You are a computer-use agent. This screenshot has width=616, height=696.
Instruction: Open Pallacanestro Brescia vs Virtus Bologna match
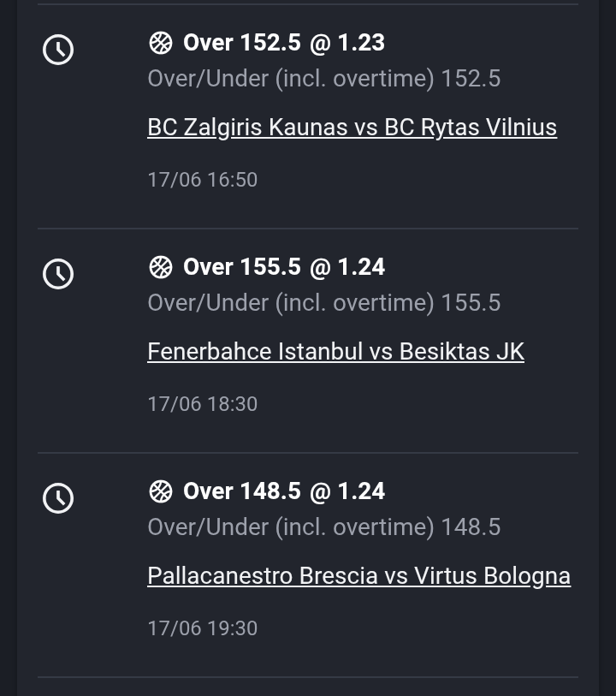[358, 575]
